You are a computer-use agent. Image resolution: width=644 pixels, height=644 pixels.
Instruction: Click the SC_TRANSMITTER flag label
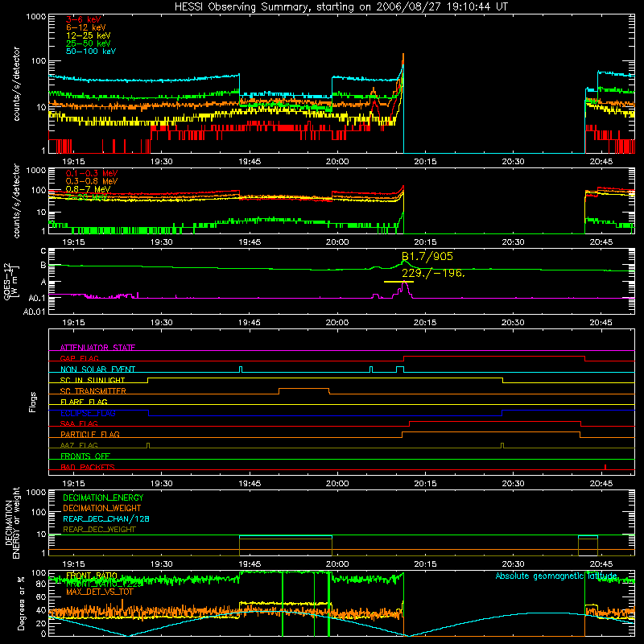coord(93,391)
